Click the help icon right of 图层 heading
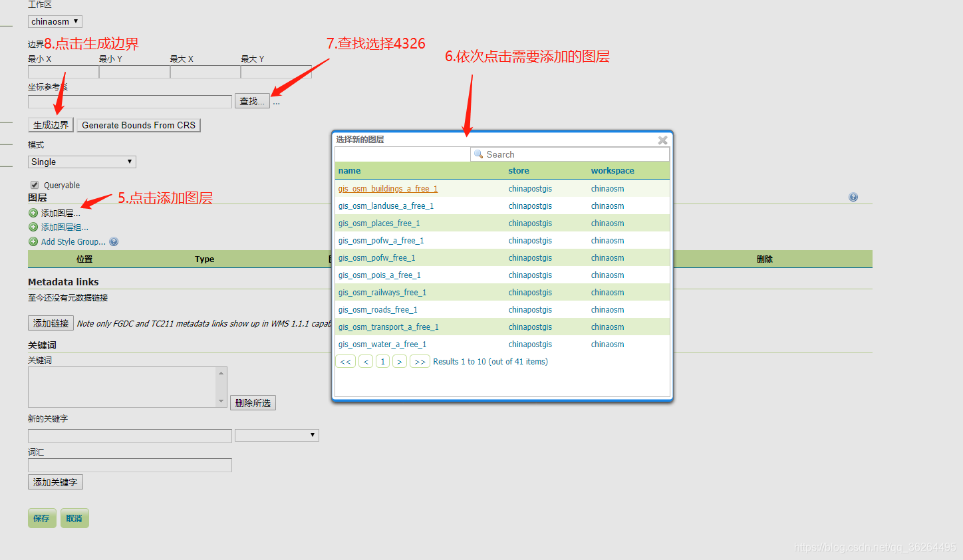963x560 pixels. pyautogui.click(x=853, y=197)
